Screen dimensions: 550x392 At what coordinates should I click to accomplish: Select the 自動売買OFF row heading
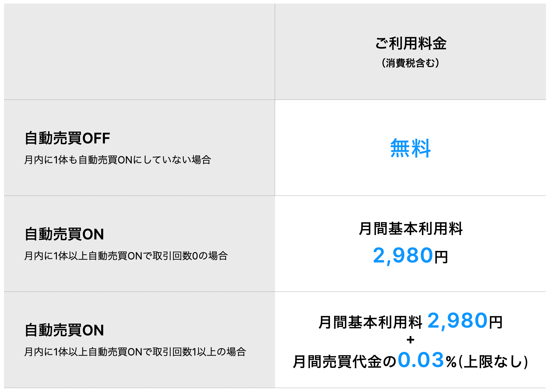(x=67, y=138)
